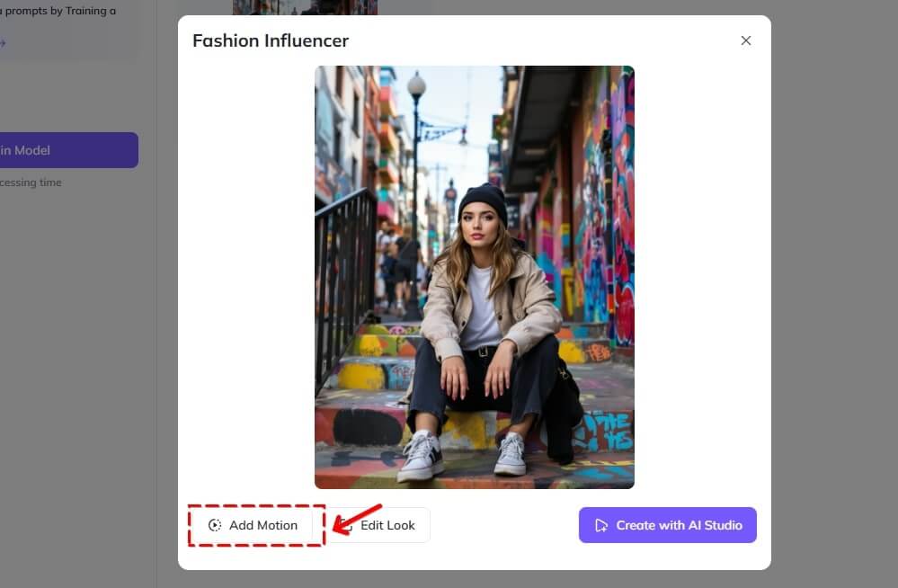
Task: Click the Fashion Influencer dialog title
Action: (271, 40)
